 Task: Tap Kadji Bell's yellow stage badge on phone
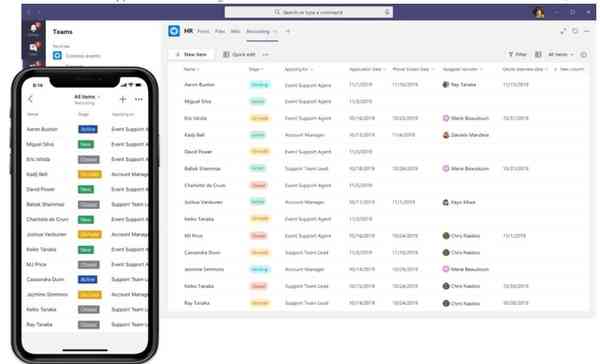(x=90, y=175)
